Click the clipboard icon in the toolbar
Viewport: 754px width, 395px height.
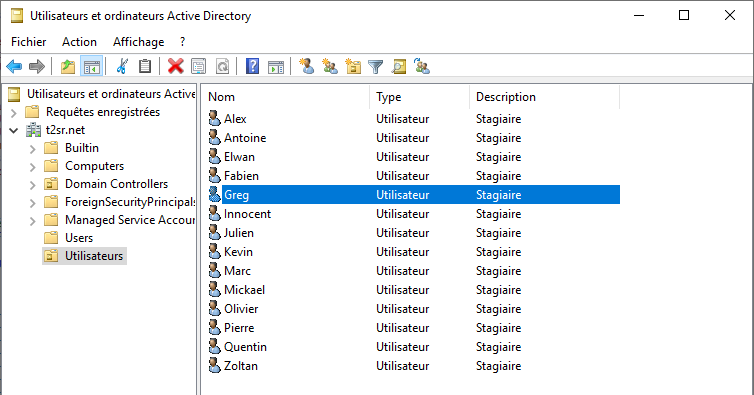pos(145,66)
